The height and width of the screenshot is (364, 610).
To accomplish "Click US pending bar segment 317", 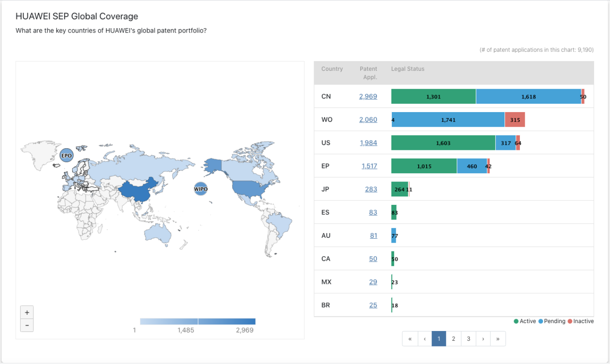I will [x=506, y=143].
